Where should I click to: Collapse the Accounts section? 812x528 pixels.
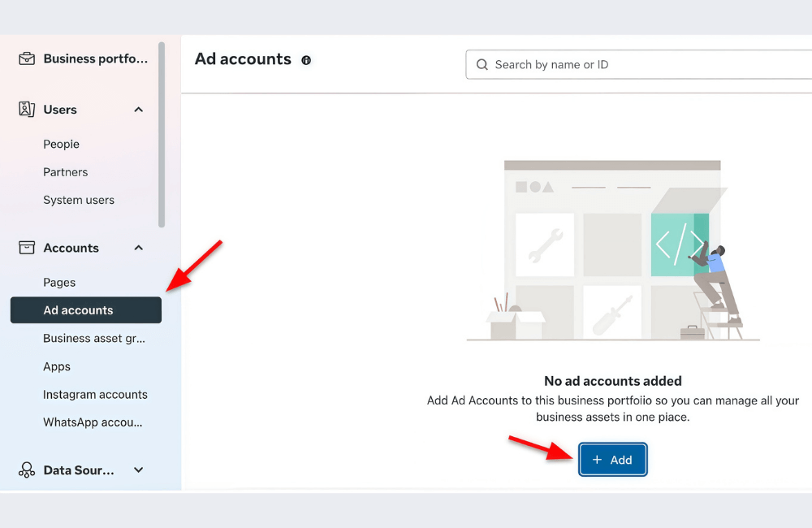pyautogui.click(x=138, y=248)
